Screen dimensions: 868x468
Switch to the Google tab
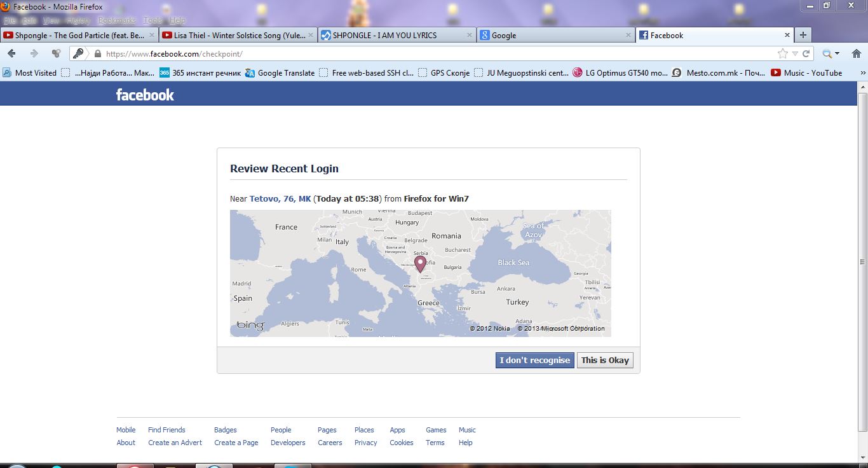555,35
